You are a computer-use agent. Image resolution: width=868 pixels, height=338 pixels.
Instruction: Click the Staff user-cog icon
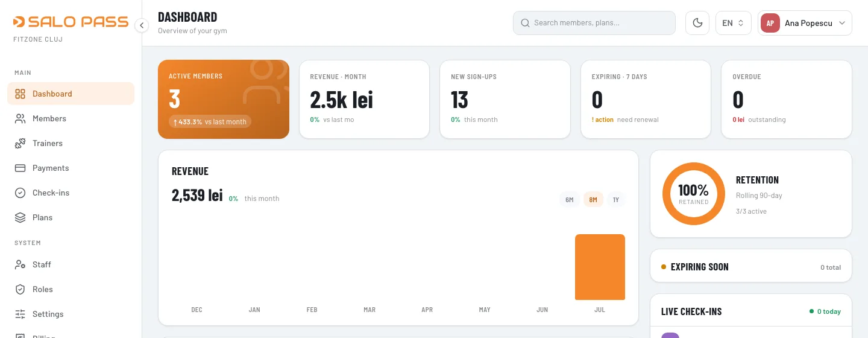(x=20, y=264)
